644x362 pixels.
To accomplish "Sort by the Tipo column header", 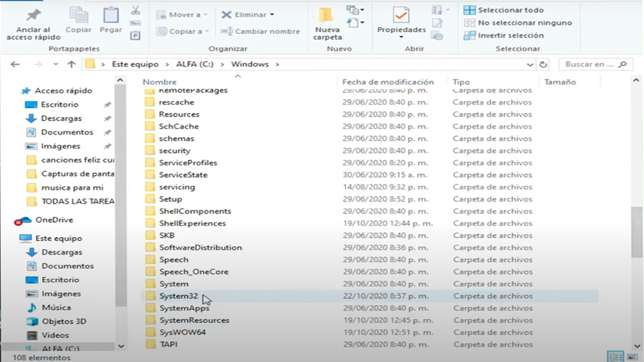I will tap(461, 82).
